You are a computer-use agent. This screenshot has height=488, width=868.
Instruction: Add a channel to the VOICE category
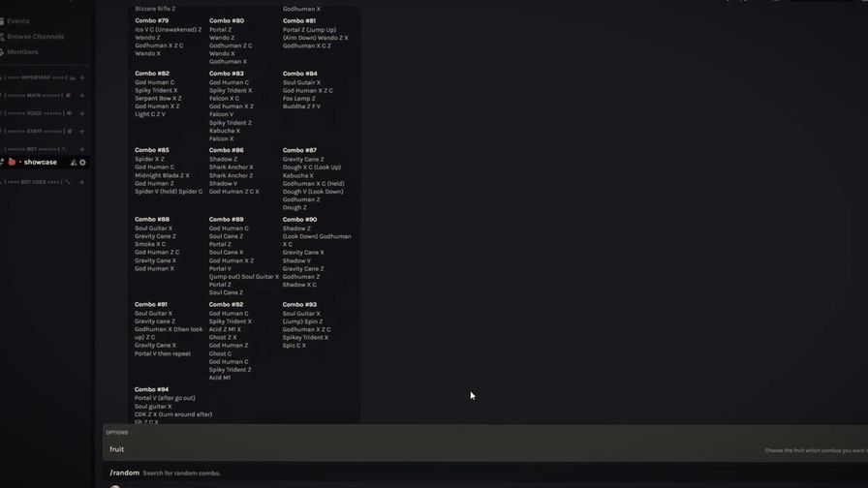coord(81,113)
